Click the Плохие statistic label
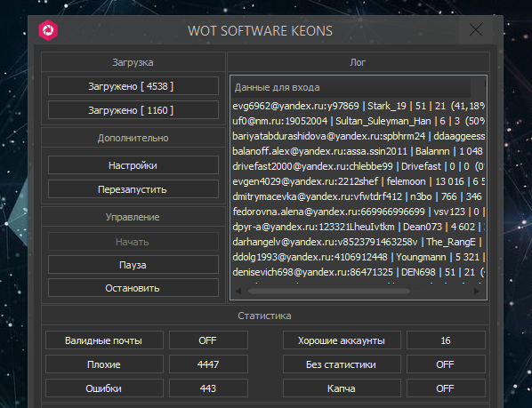The height and width of the screenshot is (408, 532). [x=104, y=364]
